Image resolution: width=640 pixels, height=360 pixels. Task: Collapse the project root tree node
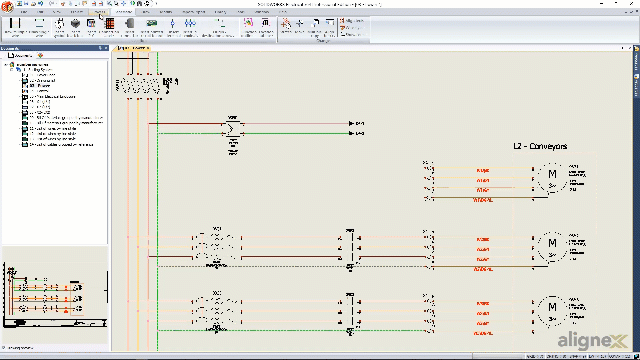[6, 64]
